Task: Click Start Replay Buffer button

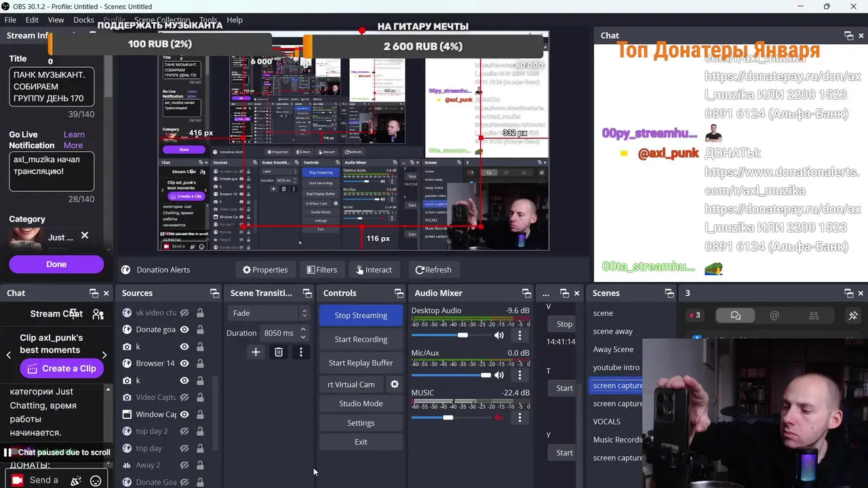Action: tap(361, 363)
